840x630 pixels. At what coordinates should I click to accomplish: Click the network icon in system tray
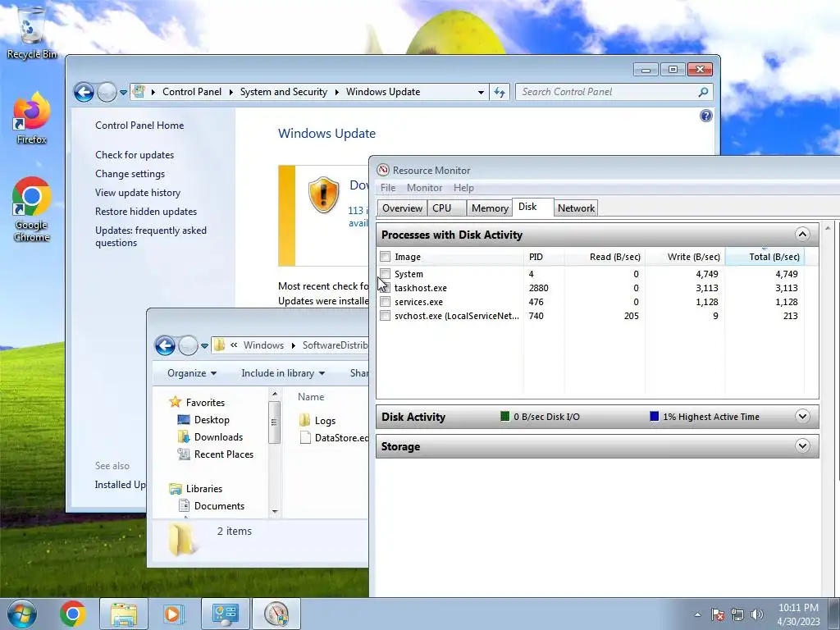tap(737, 614)
